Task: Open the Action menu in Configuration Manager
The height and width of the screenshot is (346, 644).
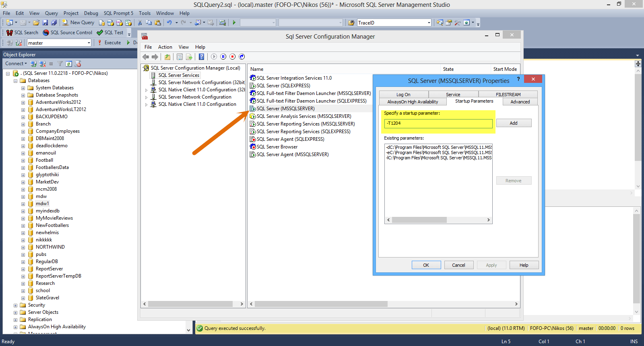Action: pos(165,47)
